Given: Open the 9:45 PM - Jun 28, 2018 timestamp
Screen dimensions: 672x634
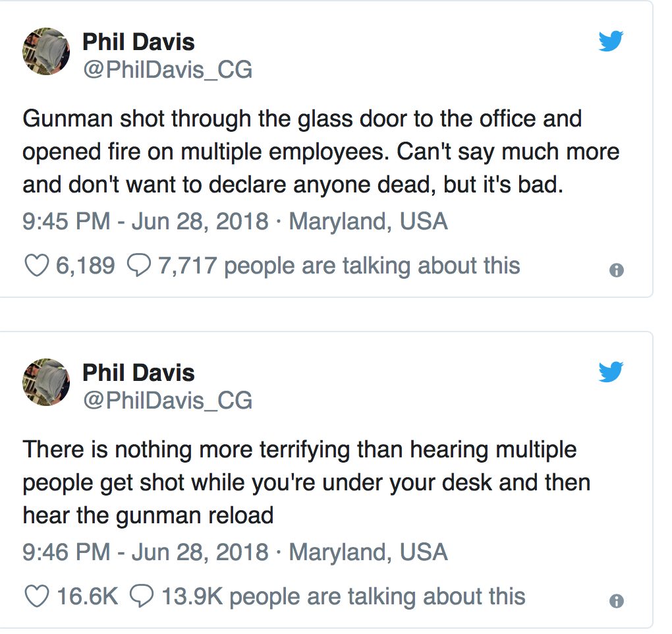Looking at the screenshot, I should [145, 221].
